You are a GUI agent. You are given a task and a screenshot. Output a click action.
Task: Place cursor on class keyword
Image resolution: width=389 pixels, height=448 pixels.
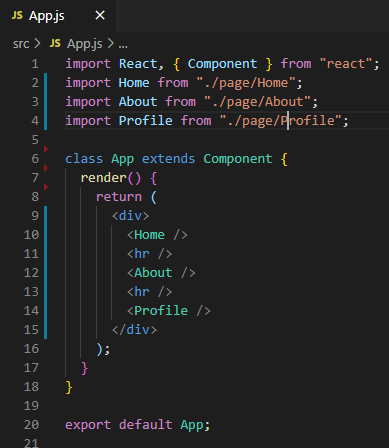84,159
